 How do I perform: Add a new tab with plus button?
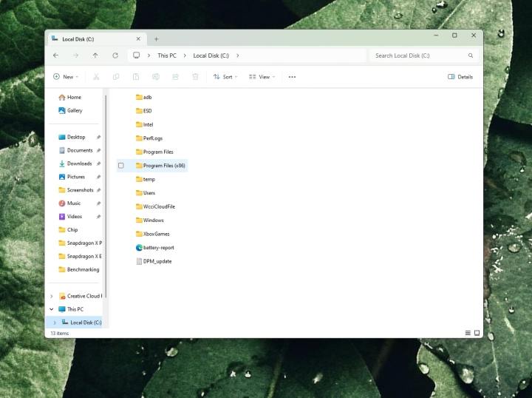156,38
